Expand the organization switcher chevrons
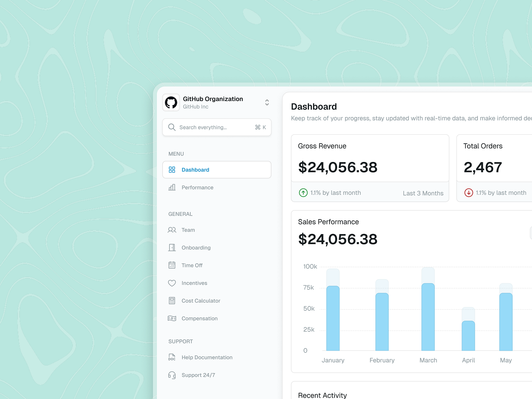The height and width of the screenshot is (399, 532). pos(267,102)
